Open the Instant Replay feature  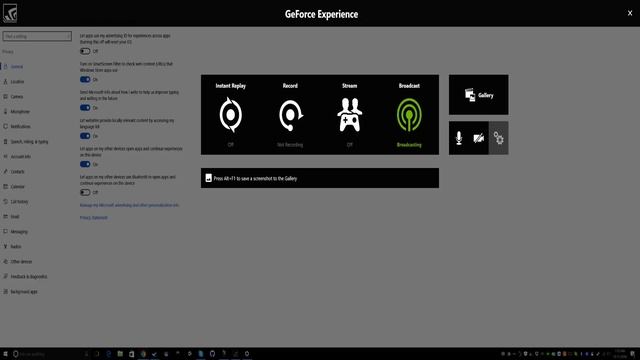click(231, 115)
